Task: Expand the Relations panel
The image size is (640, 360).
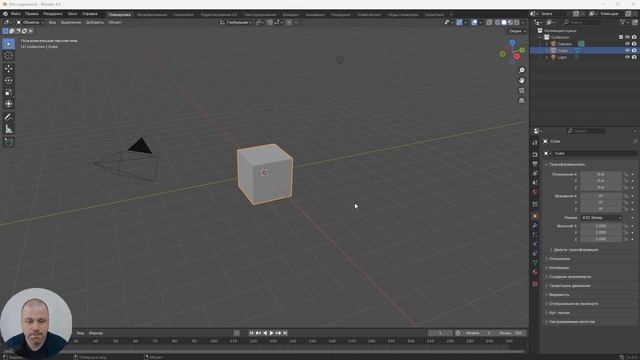Action: pos(558,259)
